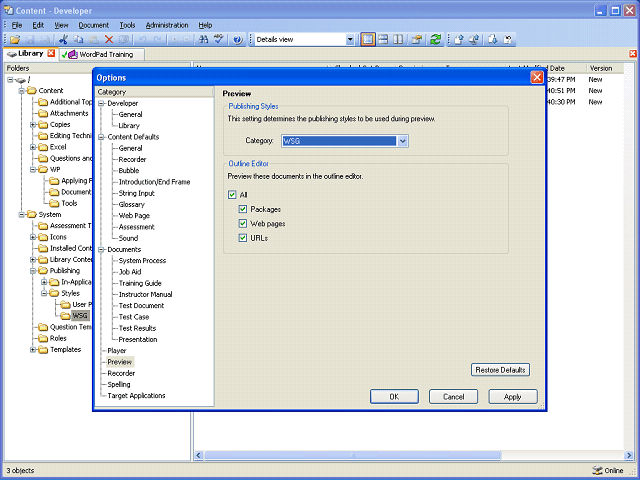Expand the Copies folder
Viewport: 640px width, 480px height.
coord(33,124)
